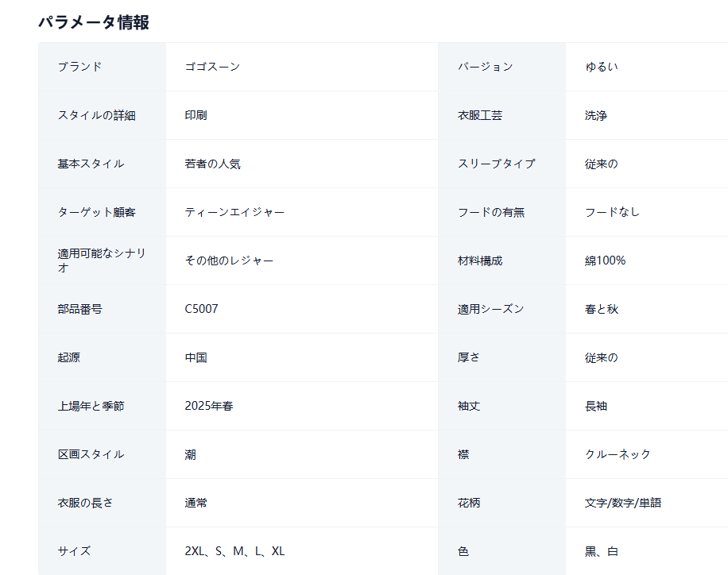Click the pattern value 文字/数字/単語
The height and width of the screenshot is (575, 728).
622,503
